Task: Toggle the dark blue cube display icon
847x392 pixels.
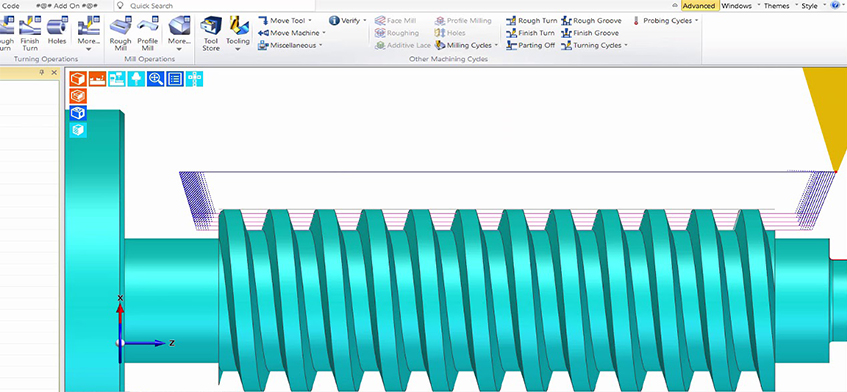Action: [78, 113]
